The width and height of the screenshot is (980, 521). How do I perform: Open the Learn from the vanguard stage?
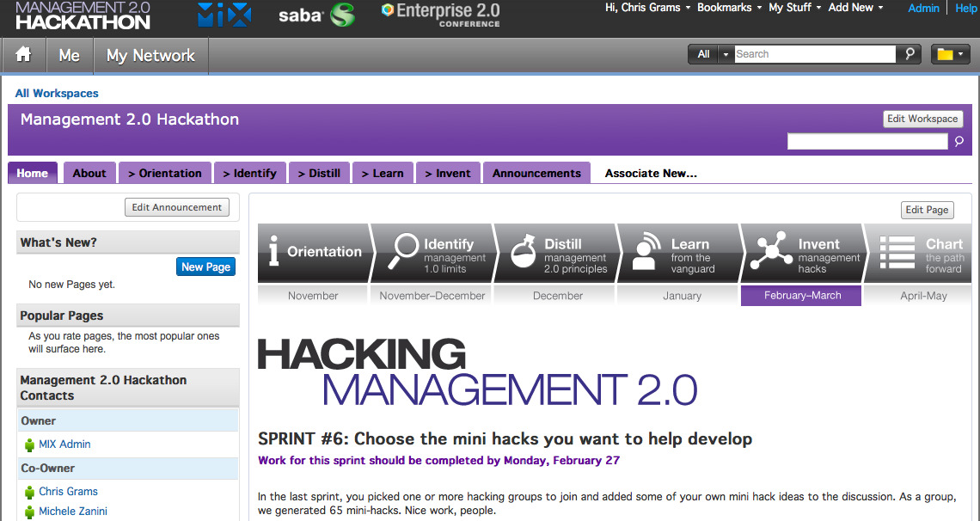tap(678, 252)
